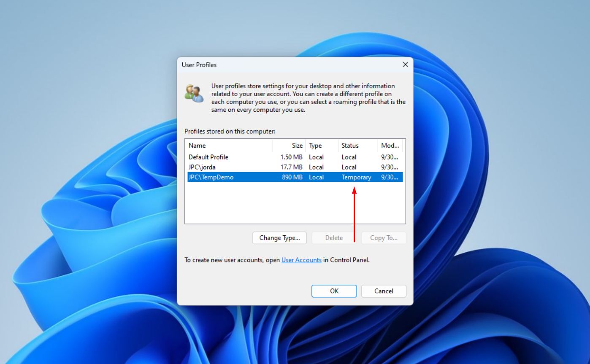This screenshot has width=590, height=364.
Task: Click the Temporary status cell
Action: point(356,177)
